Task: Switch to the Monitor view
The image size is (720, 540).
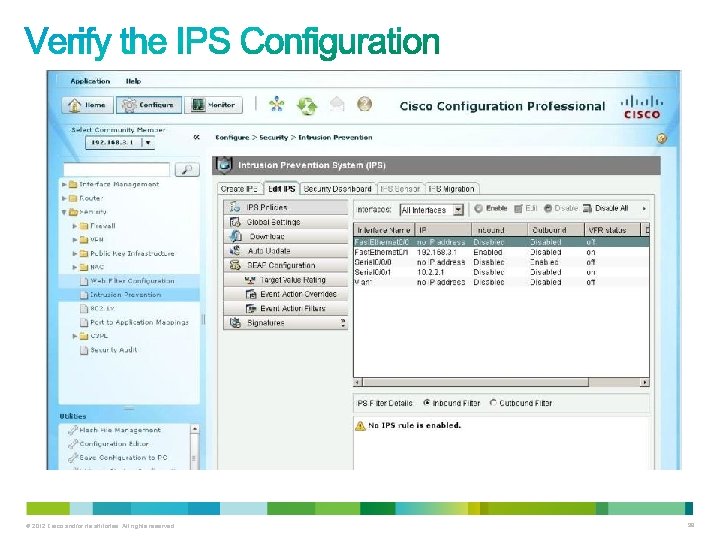Action: click(213, 105)
